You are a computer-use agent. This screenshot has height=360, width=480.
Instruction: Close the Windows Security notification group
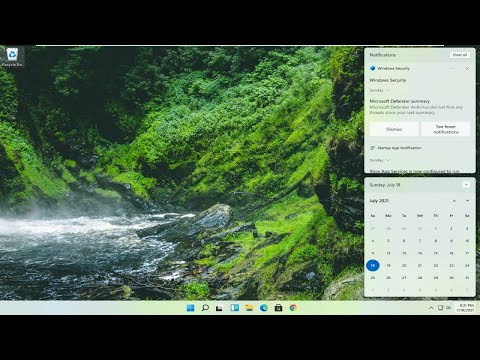point(467,68)
